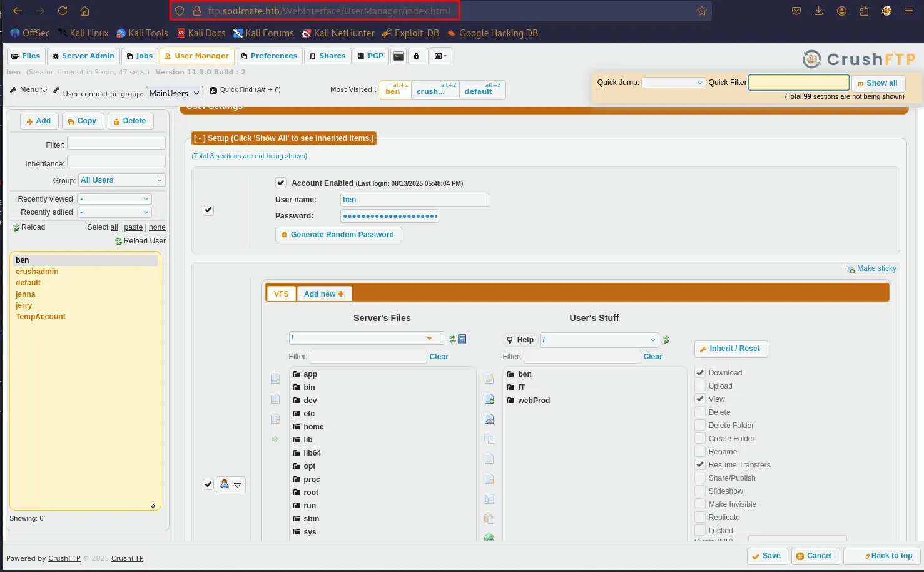
Task: Open the Pocket save icon in the Firefox toolbar
Action: [x=796, y=11]
